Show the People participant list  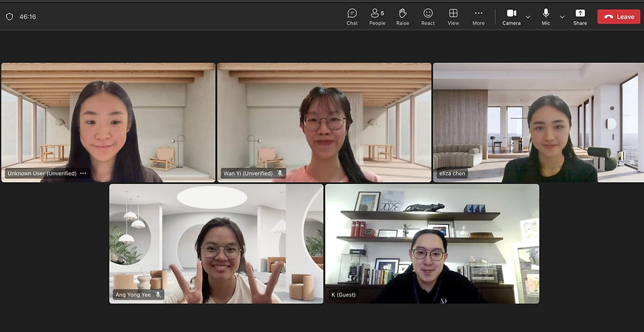point(377,17)
